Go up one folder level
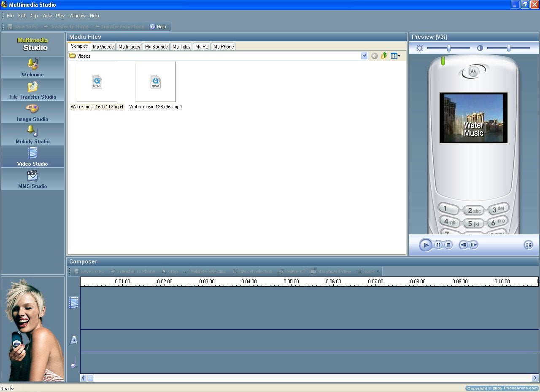This screenshot has width=540, height=392. 384,56
